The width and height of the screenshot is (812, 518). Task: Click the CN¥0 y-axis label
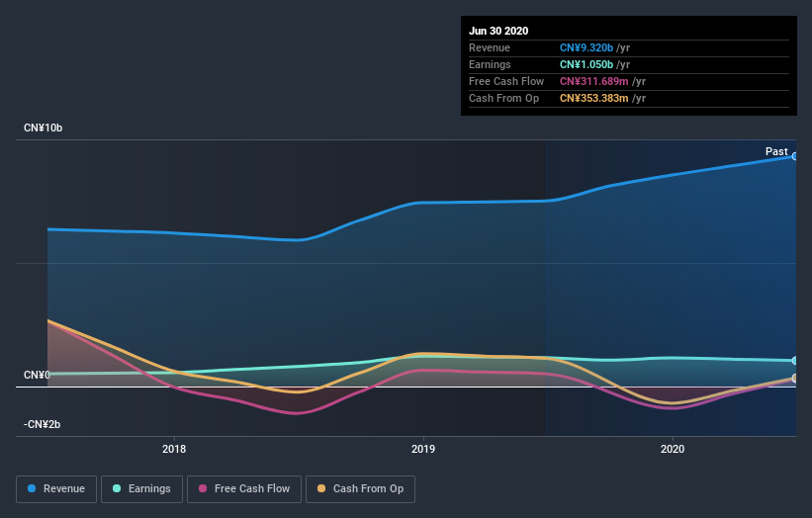pyautogui.click(x=37, y=375)
